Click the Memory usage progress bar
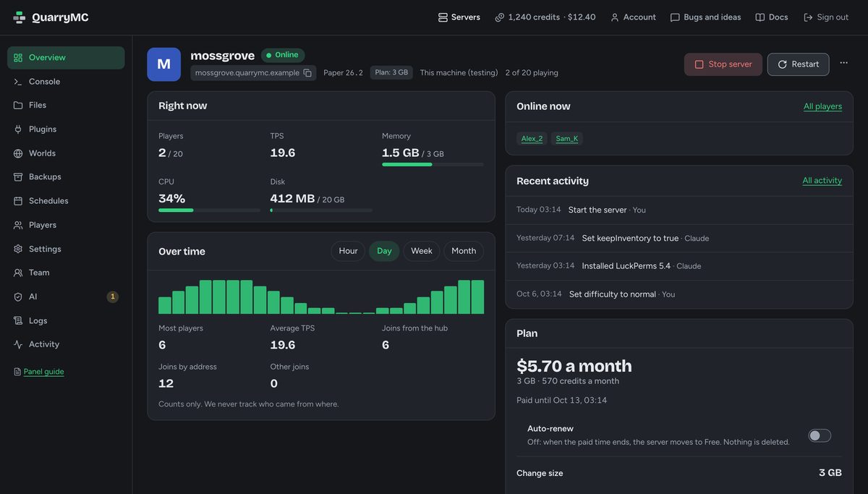The image size is (868, 494). (433, 164)
